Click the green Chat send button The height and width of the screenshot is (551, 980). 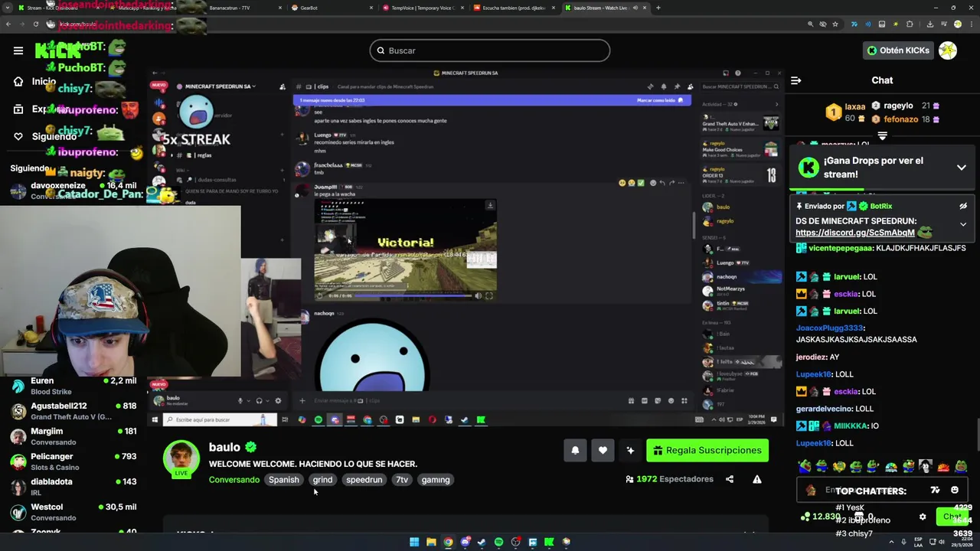pos(952,517)
